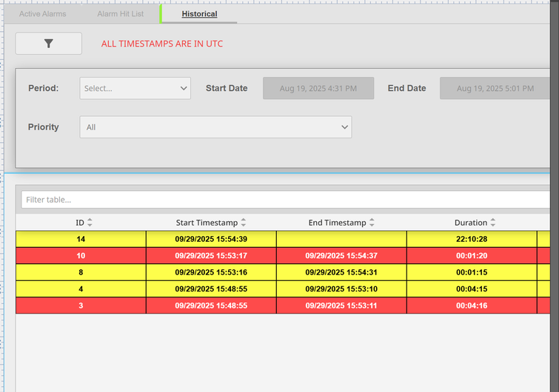This screenshot has width=559, height=392.
Task: Select the Historical tab
Action: (x=199, y=14)
